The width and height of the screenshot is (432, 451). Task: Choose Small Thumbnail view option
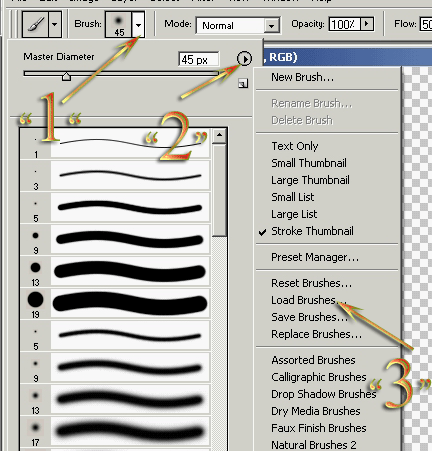309,163
